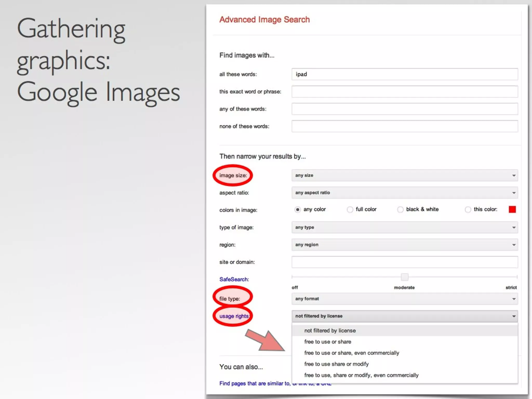The image size is (532, 399).
Task: Choose 'free to use or share' option
Action: click(x=328, y=342)
